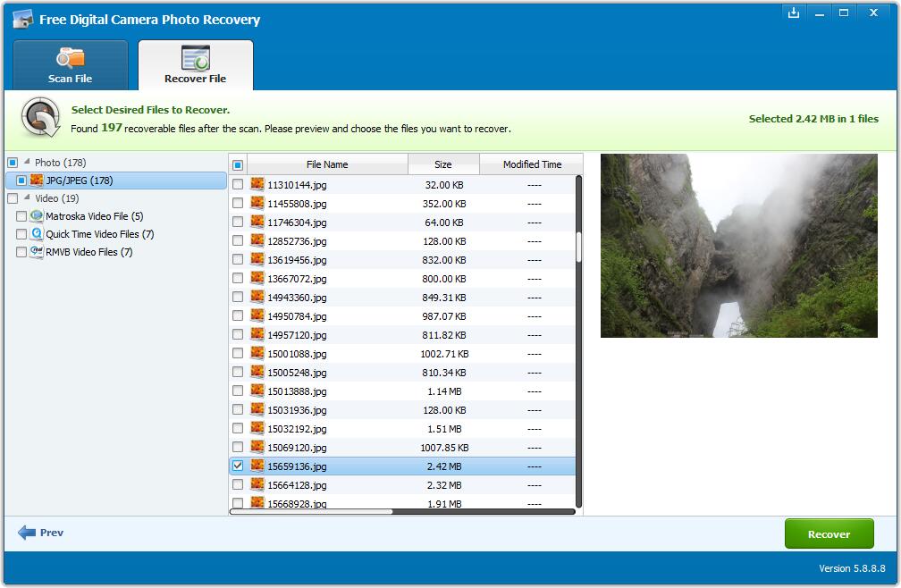Viewport: 901px width, 588px height.
Task: Click the file icon for 14957120.jpg
Action: 257,335
